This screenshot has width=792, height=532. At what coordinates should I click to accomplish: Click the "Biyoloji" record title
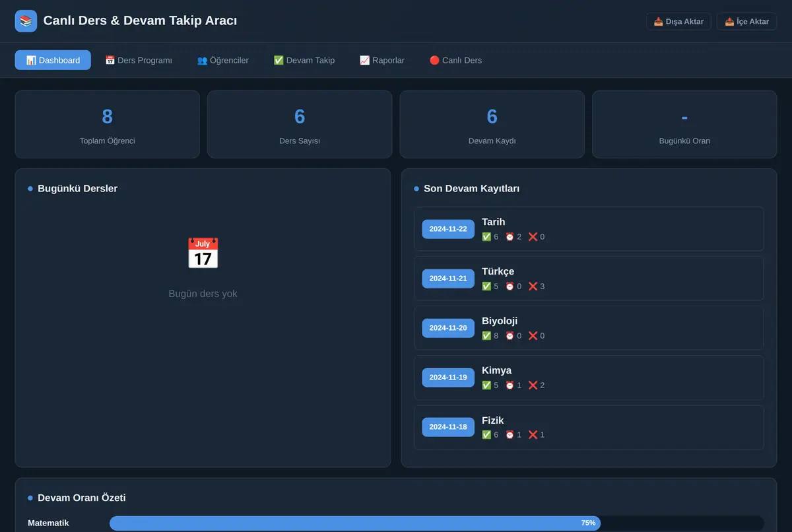point(500,321)
